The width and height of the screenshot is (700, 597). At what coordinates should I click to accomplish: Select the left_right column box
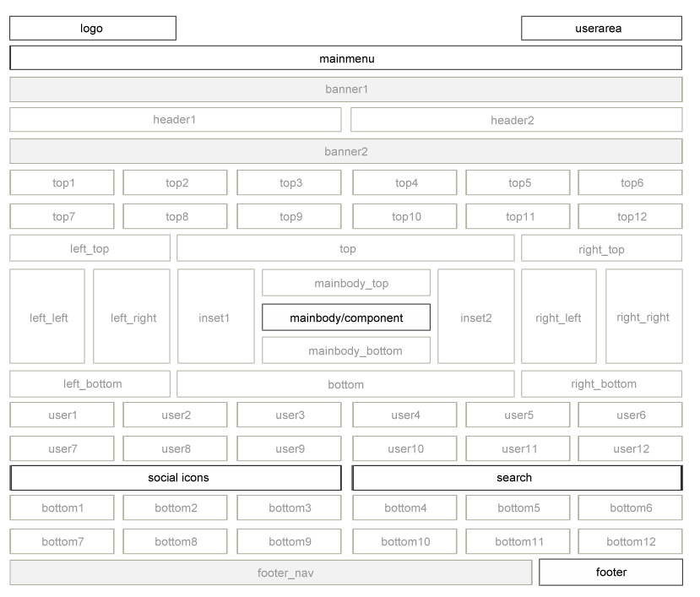tap(132, 316)
